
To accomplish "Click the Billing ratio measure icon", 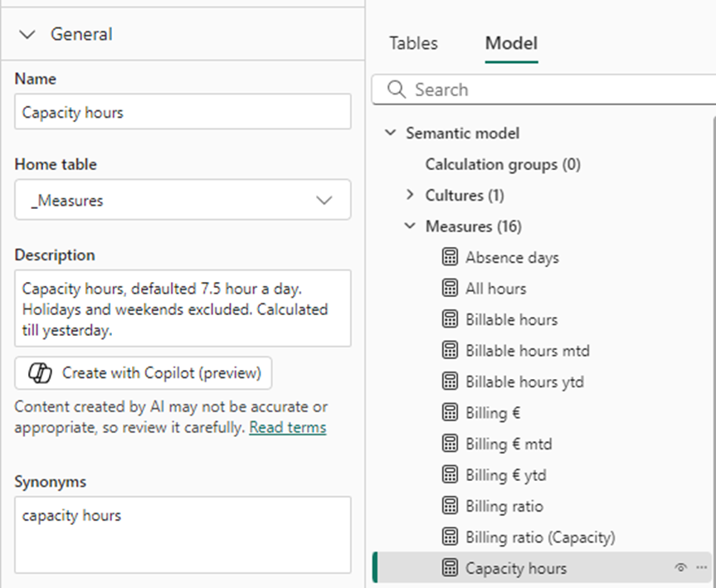I will point(450,506).
